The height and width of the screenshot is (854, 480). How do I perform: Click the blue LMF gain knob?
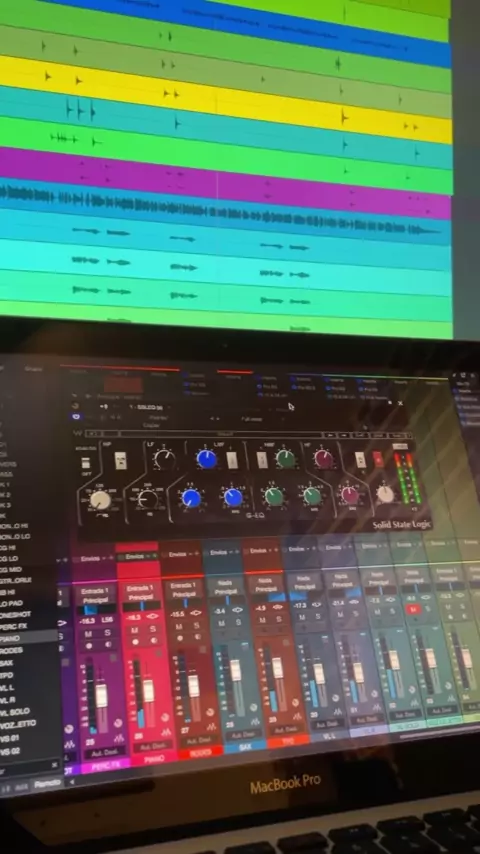coord(206,459)
